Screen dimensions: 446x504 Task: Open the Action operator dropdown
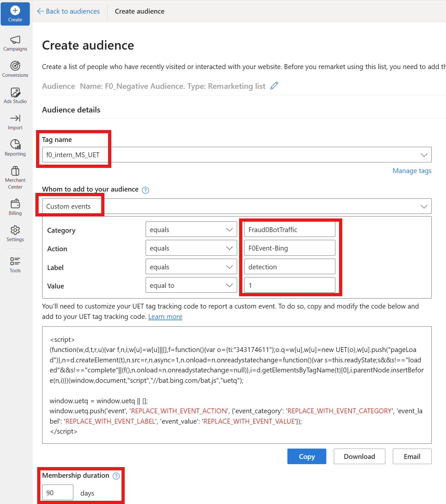click(x=191, y=248)
